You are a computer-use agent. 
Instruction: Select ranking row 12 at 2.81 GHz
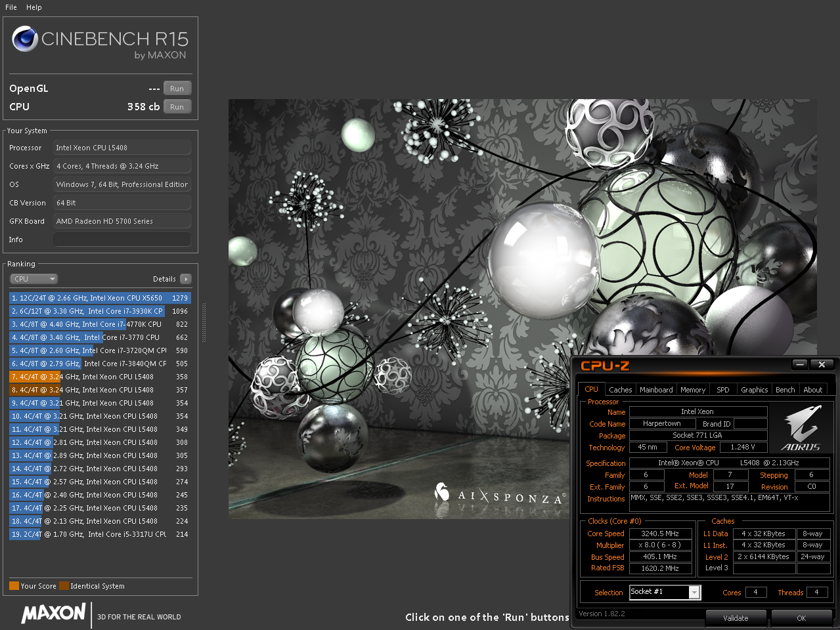(x=100, y=442)
